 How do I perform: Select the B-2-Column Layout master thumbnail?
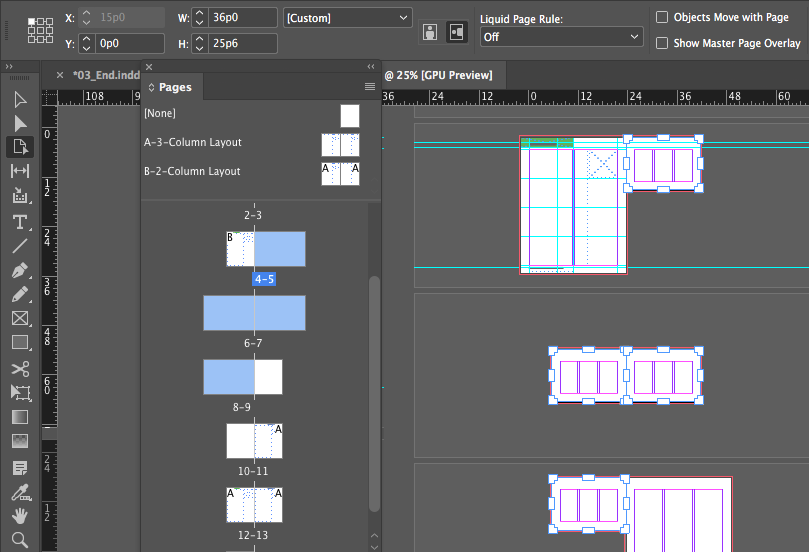click(340, 174)
